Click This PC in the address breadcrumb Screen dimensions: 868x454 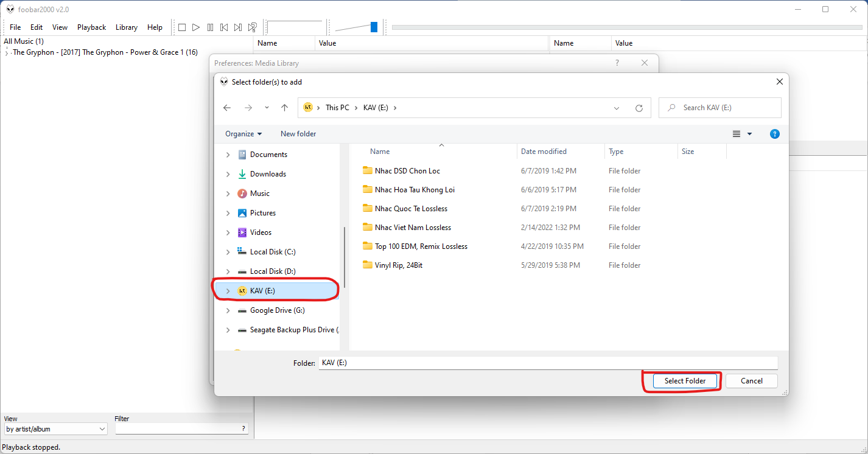click(337, 108)
